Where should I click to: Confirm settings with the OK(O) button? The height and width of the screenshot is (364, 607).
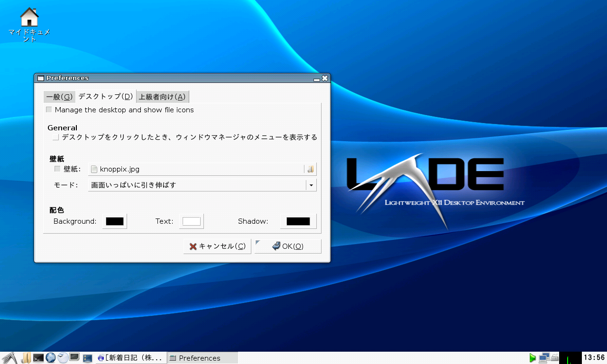click(288, 246)
